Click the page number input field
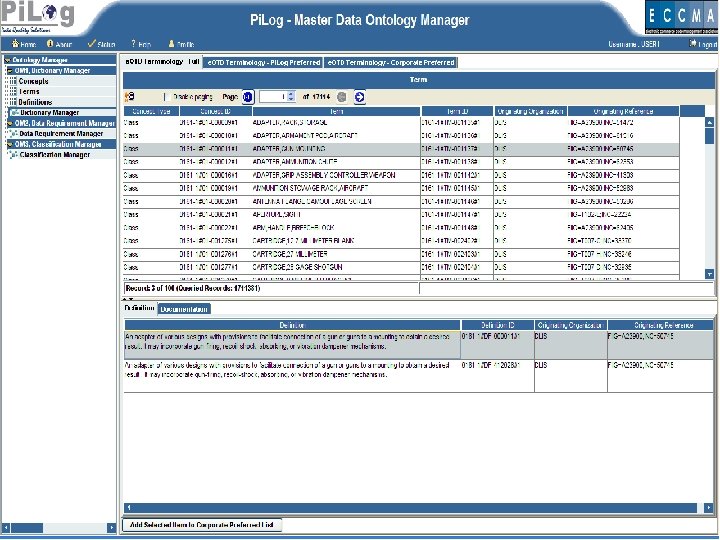Screen dimensions: 720x540 pos(273,97)
